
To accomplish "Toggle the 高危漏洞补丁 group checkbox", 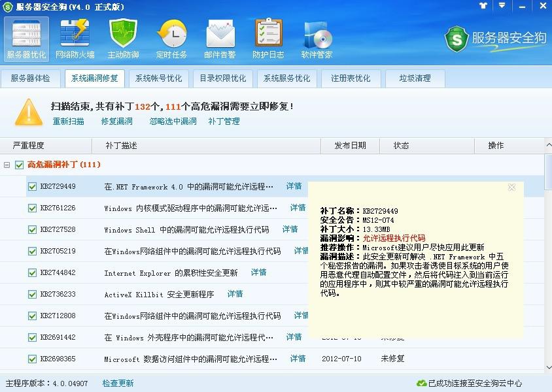I will coord(18,165).
